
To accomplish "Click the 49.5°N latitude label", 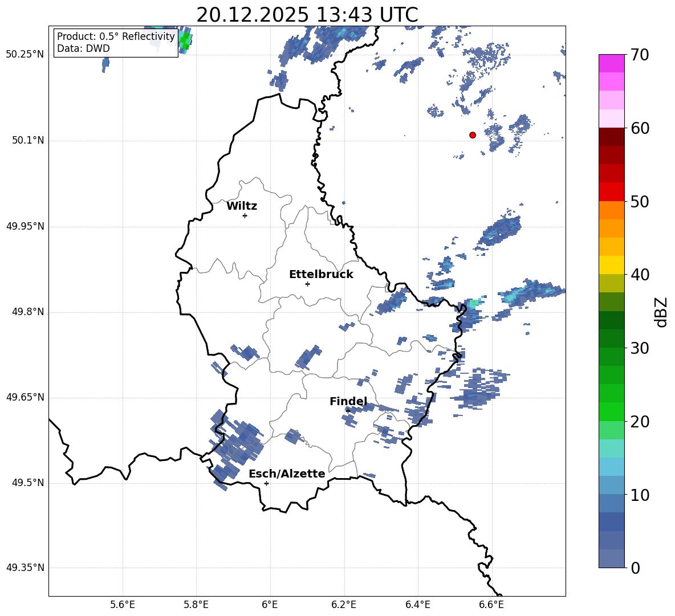I will 28,483.
